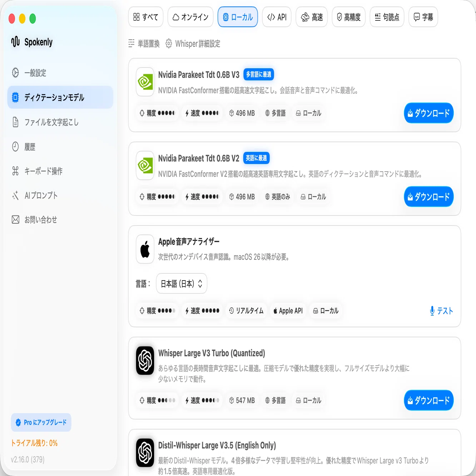Open 履歴 history page
This screenshot has width=476, height=476.
coord(60,147)
